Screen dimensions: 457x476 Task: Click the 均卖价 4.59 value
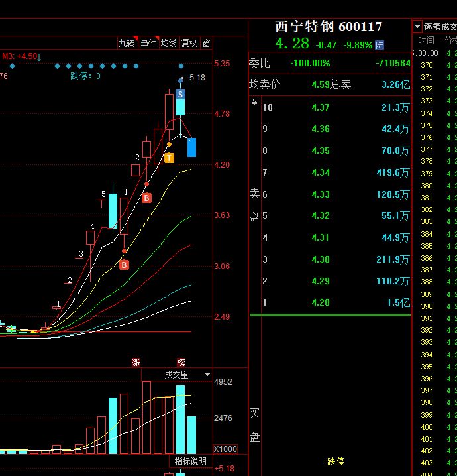click(x=321, y=84)
